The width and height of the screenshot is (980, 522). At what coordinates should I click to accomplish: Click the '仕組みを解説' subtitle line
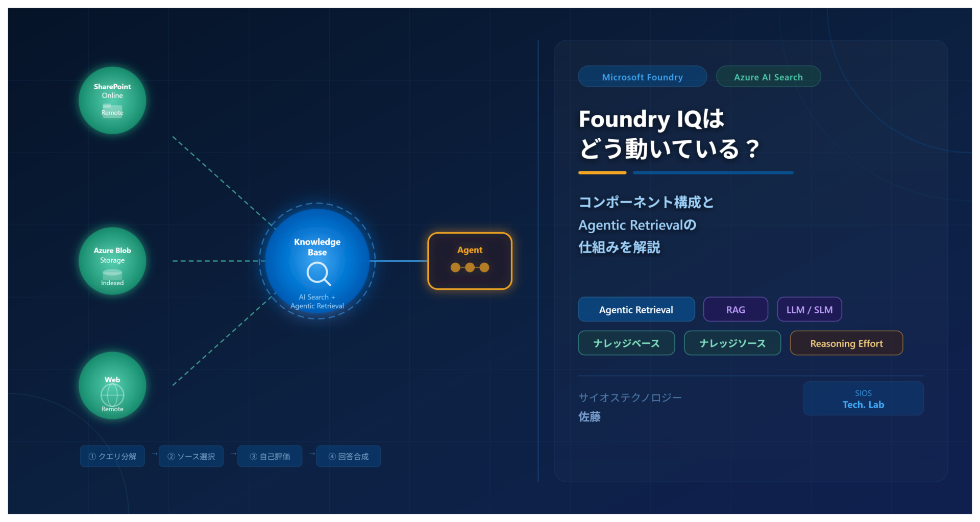619,247
